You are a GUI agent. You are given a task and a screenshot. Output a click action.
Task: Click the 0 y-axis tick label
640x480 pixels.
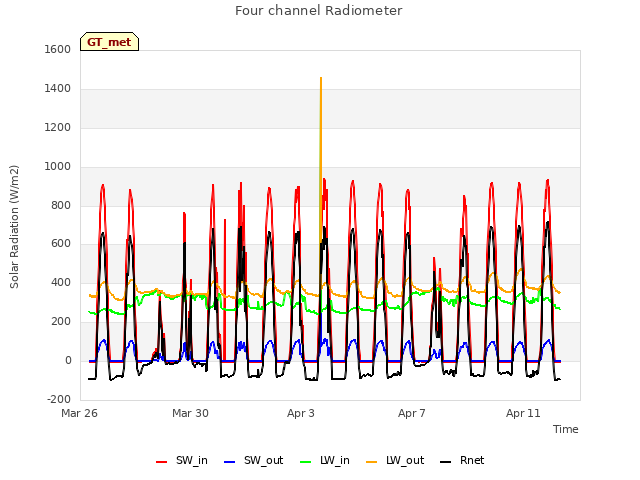(68, 361)
